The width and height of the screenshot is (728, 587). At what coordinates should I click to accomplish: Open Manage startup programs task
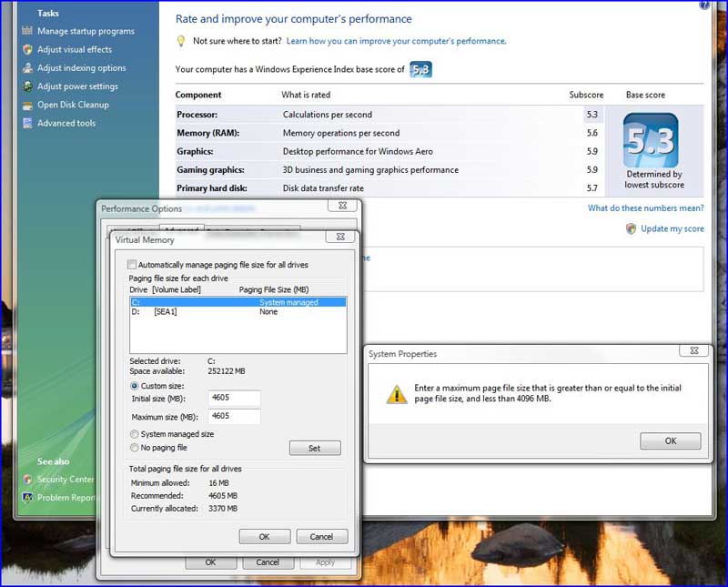[x=86, y=31]
